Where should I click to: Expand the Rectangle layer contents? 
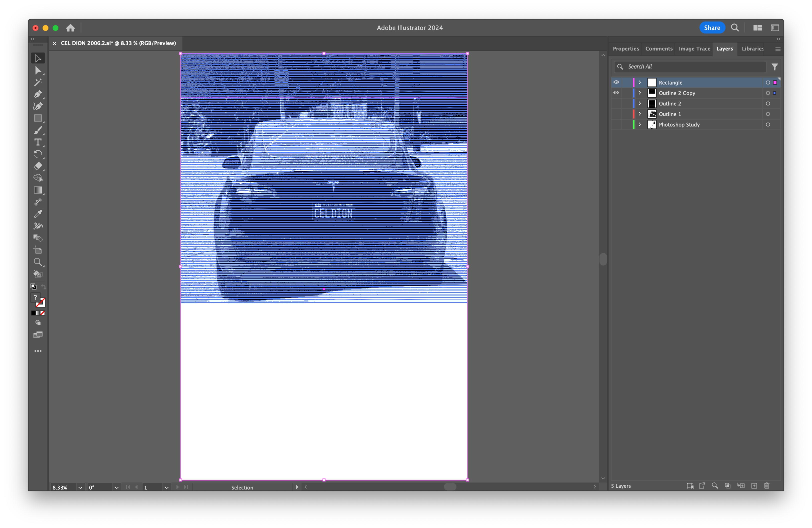[640, 82]
